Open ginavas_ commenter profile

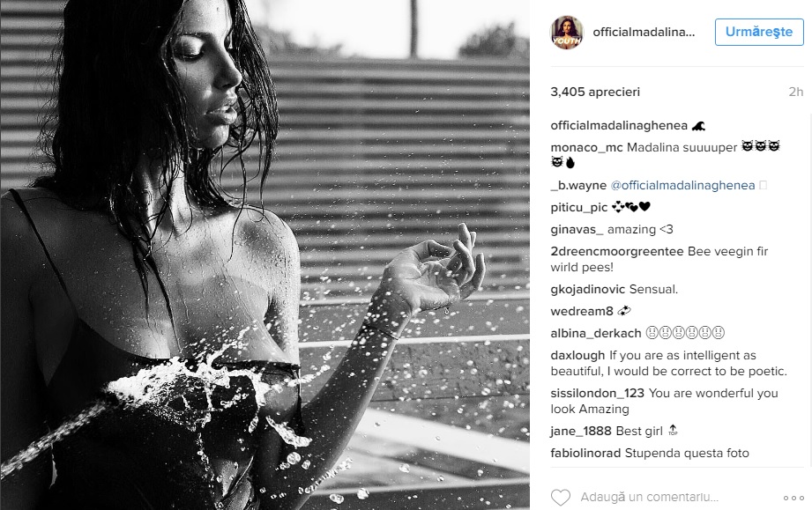click(577, 230)
